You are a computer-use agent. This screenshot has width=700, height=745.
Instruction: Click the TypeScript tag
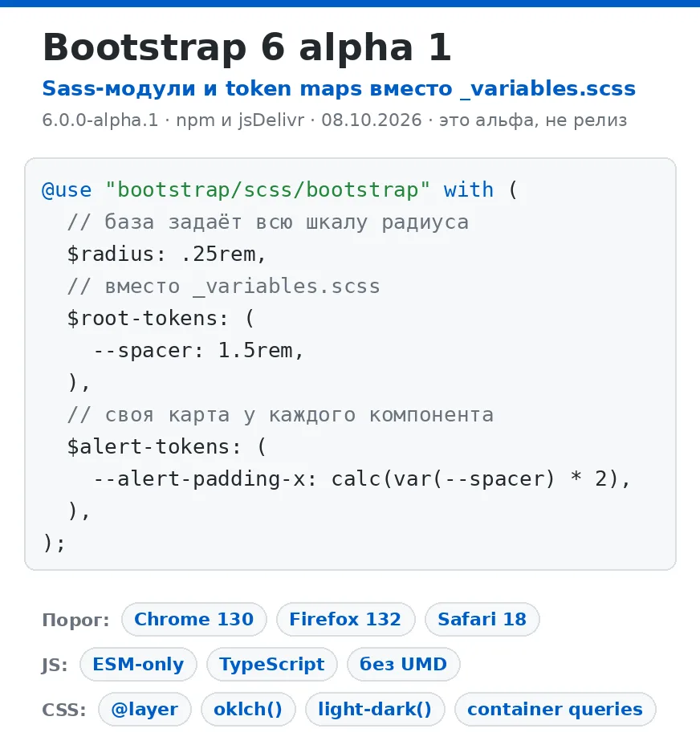(272, 664)
